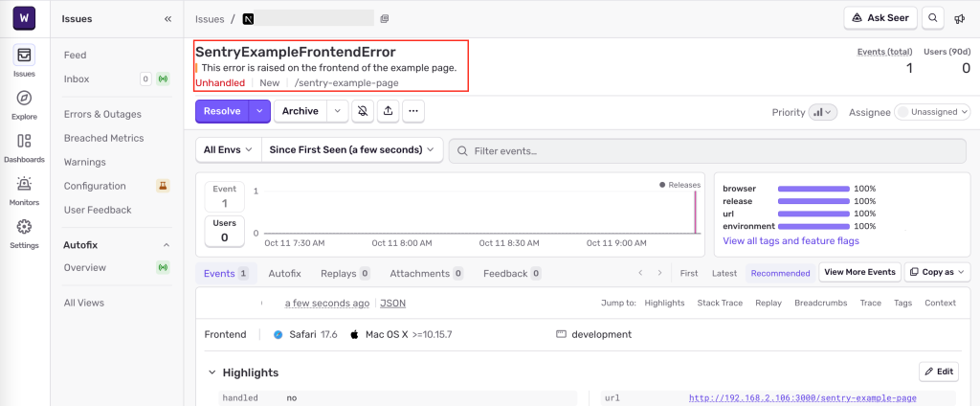This screenshot has height=406, width=980.
Task: Collapse the Autofix sidebar section
Action: pyautogui.click(x=167, y=245)
